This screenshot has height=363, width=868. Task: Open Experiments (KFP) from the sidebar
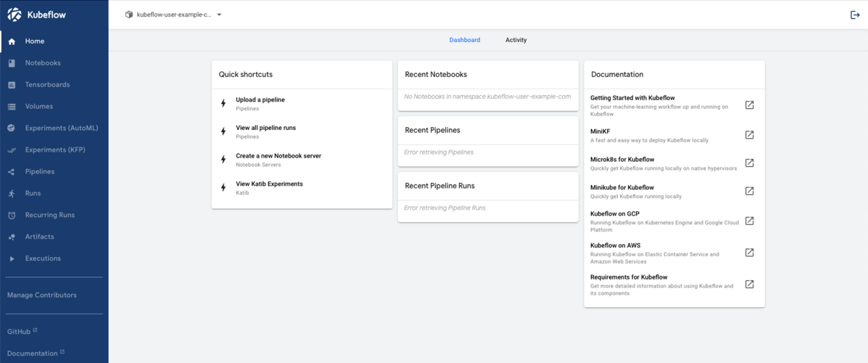pos(54,150)
